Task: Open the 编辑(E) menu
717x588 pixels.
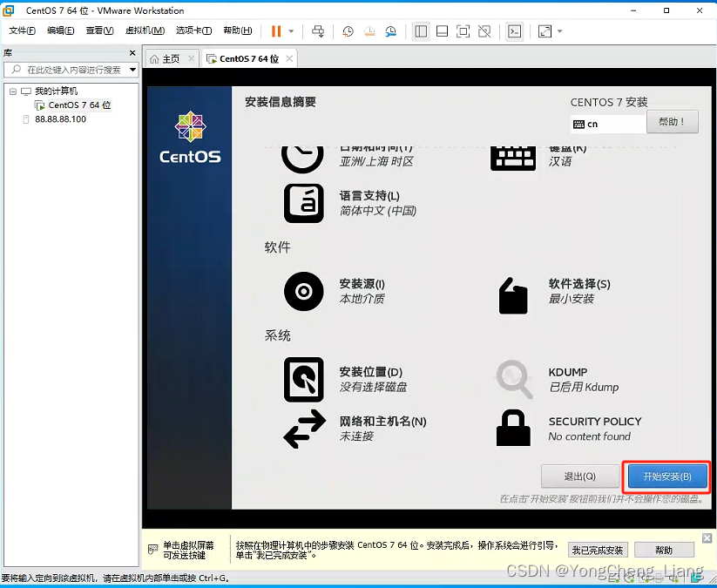Action: (60, 30)
